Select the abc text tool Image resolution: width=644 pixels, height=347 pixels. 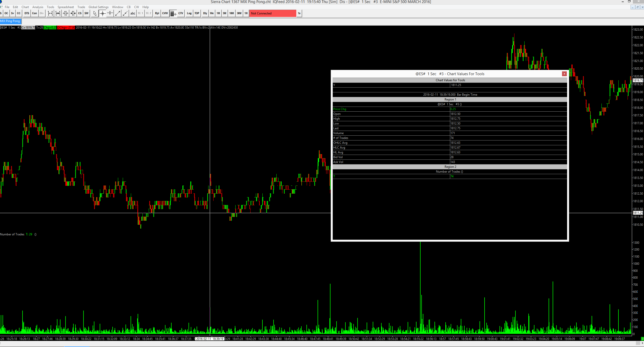click(x=133, y=13)
